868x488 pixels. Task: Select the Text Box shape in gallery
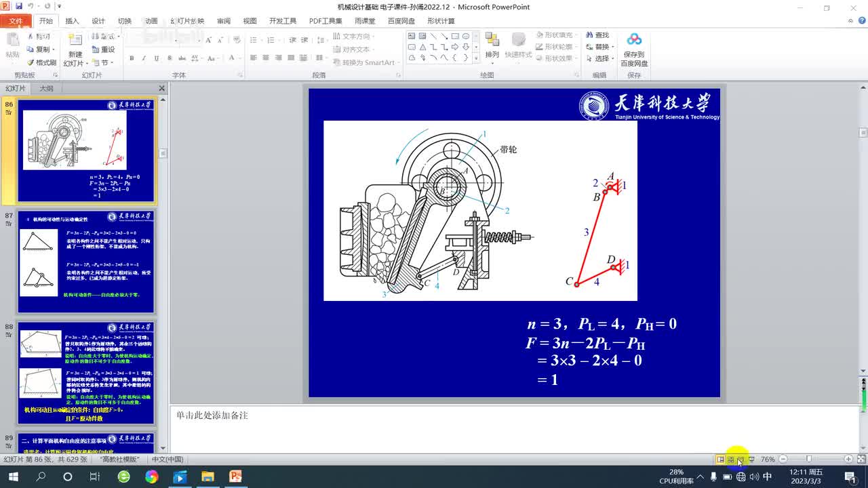coord(412,37)
